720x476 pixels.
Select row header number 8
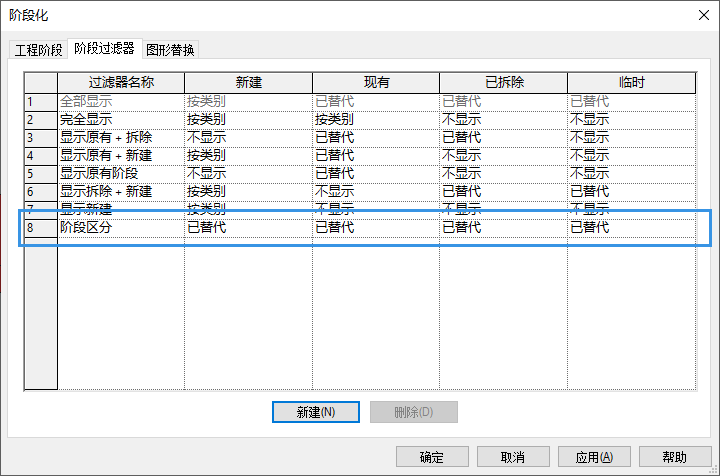pos(41,228)
